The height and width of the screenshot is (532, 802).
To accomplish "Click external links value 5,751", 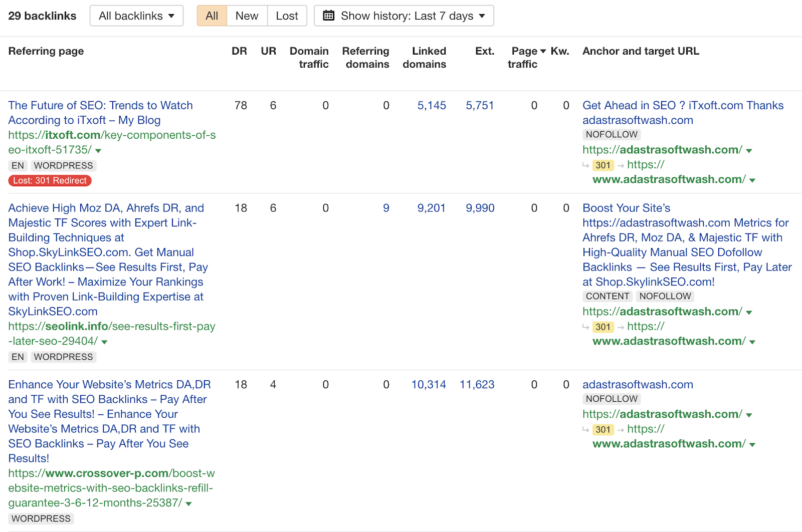I will (480, 105).
